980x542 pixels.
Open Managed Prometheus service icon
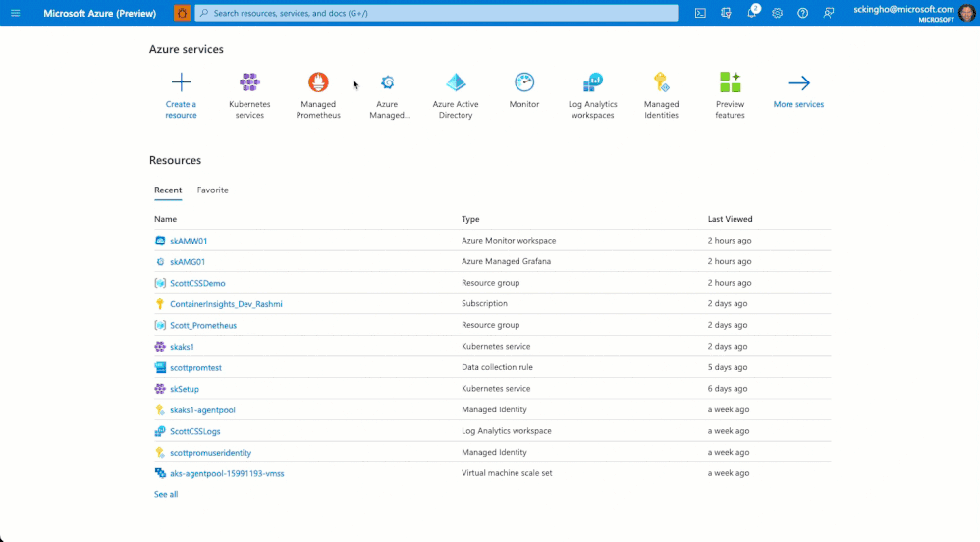[318, 81]
